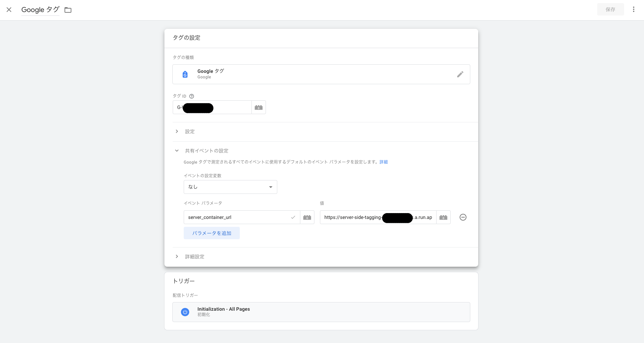Image resolution: width=644 pixels, height=343 pixels.
Task: Click the Initialization trigger power icon
Action: click(185, 312)
